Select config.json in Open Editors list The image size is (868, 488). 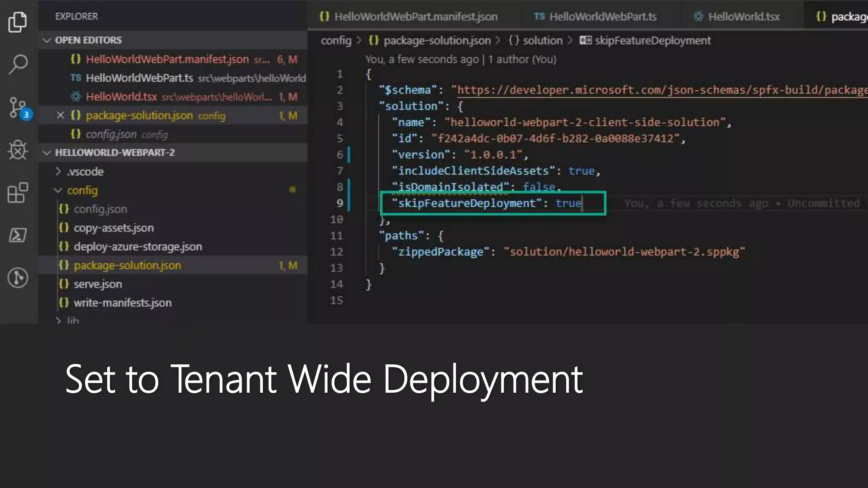(173, 134)
